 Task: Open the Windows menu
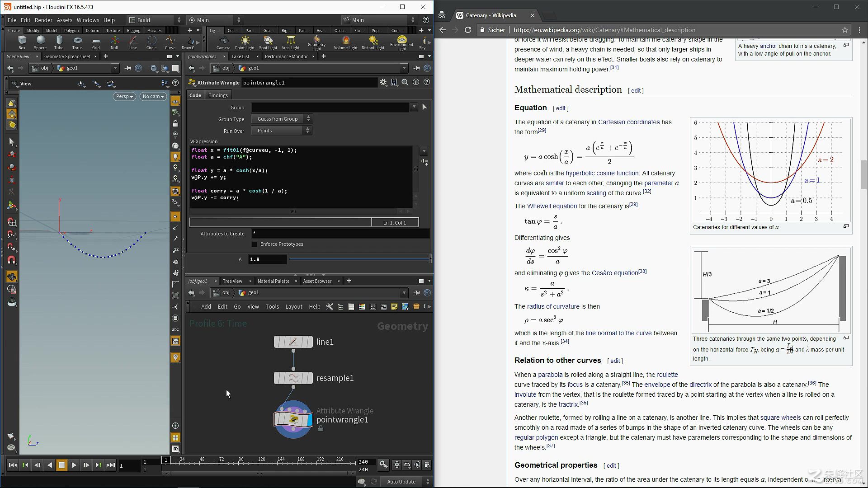(x=88, y=20)
